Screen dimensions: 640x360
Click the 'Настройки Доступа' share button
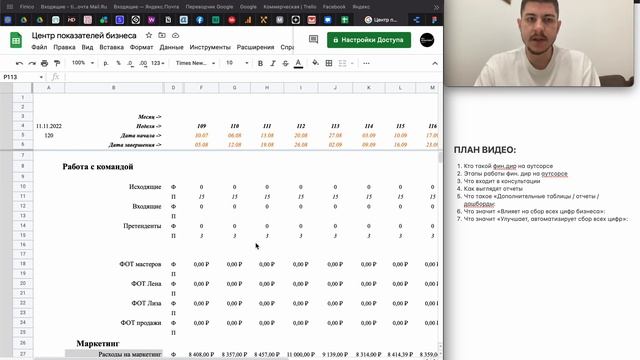point(369,40)
